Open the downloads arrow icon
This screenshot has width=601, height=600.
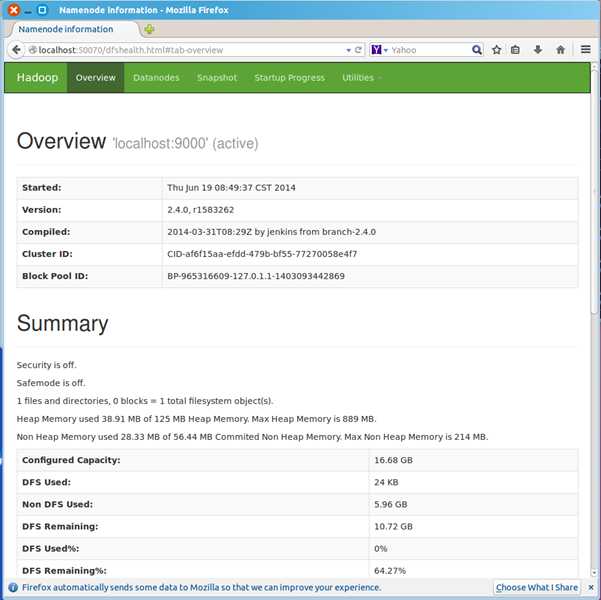(538, 49)
